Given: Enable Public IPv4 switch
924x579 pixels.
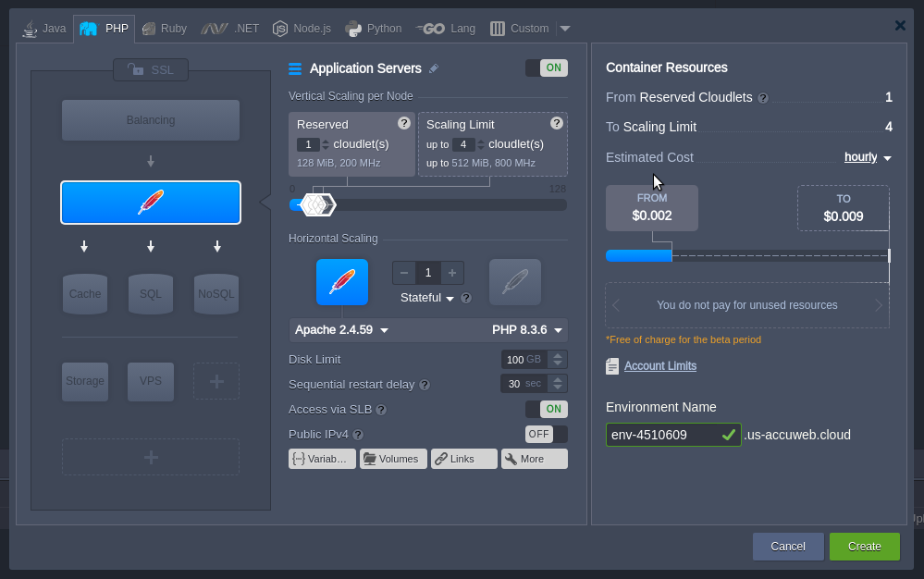Looking at the screenshot, I should 546,434.
